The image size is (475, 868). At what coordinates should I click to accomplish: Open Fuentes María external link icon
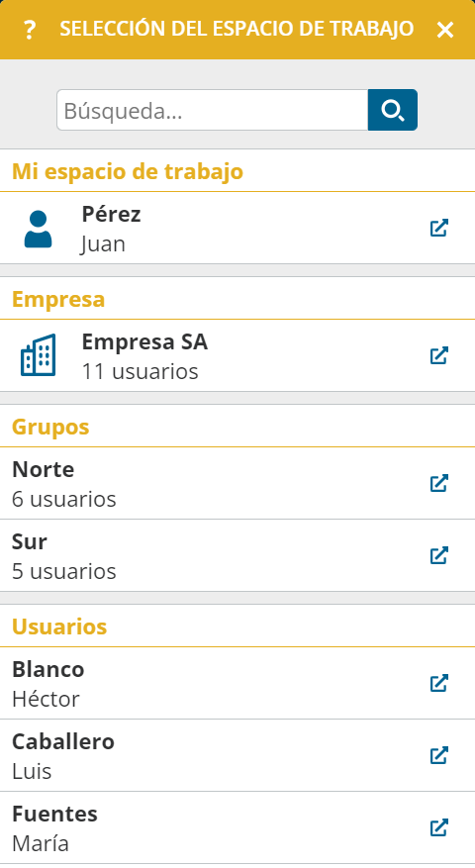[439, 827]
